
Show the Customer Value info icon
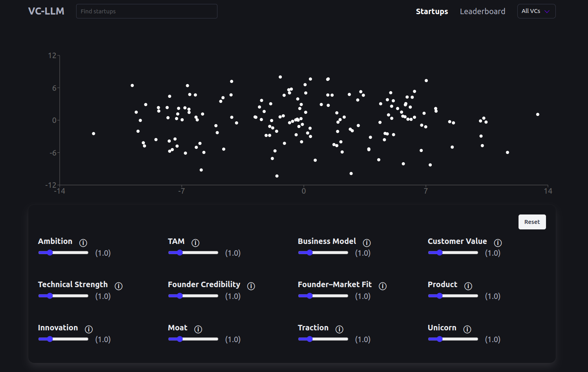point(498,243)
